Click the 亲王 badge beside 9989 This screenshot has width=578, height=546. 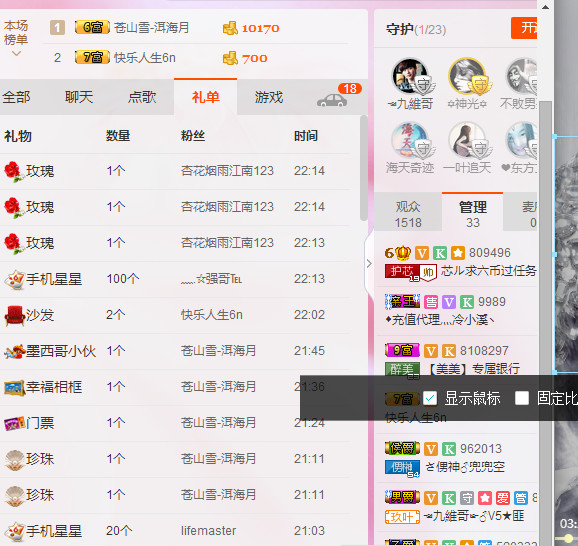point(403,302)
